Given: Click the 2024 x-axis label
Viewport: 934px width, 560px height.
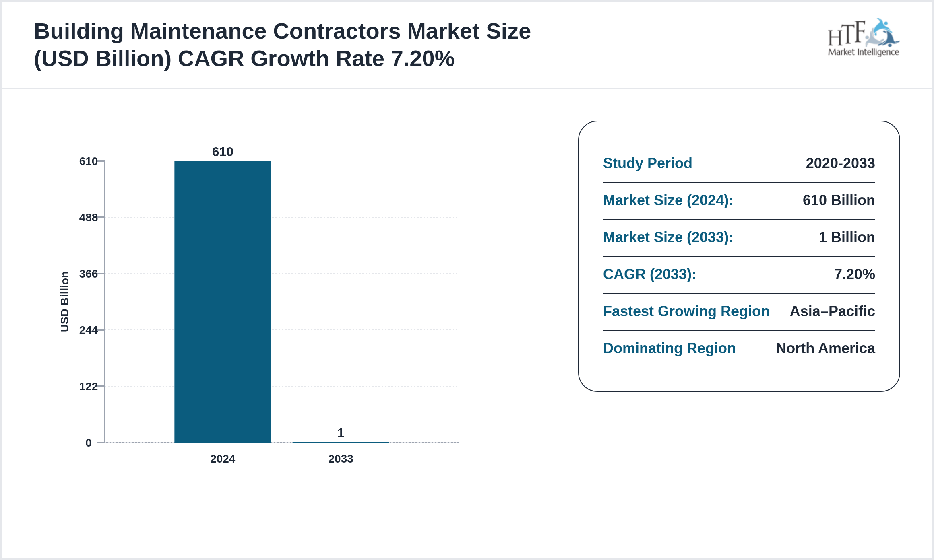Looking at the screenshot, I should [x=223, y=459].
